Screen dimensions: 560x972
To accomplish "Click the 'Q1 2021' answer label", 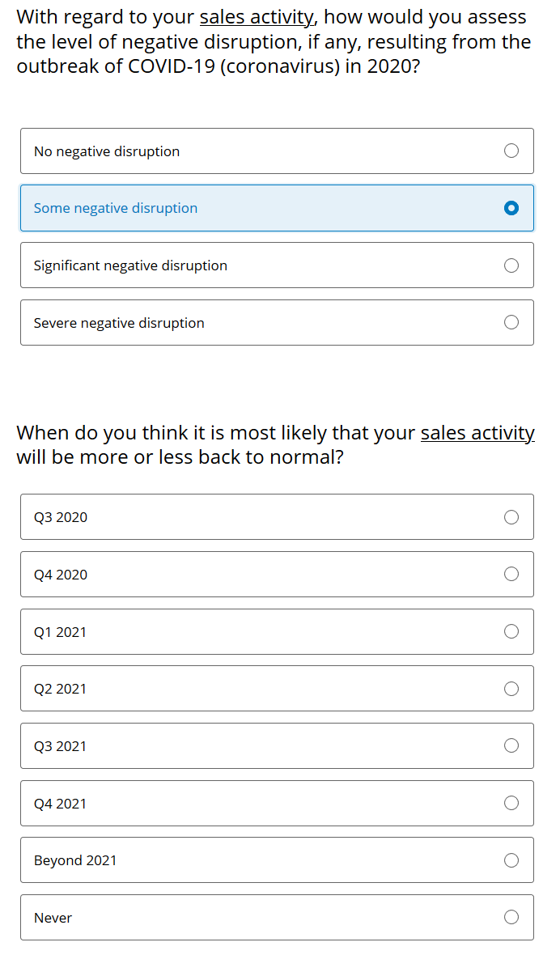I will [x=60, y=632].
